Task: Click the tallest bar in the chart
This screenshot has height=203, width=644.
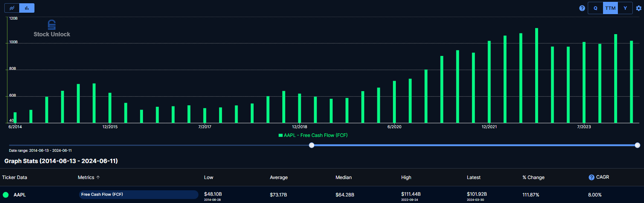Action: click(537, 76)
